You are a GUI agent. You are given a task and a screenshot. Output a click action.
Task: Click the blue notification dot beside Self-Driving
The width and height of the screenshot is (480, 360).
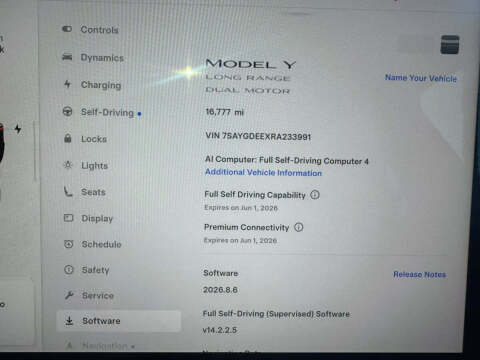[139, 114]
